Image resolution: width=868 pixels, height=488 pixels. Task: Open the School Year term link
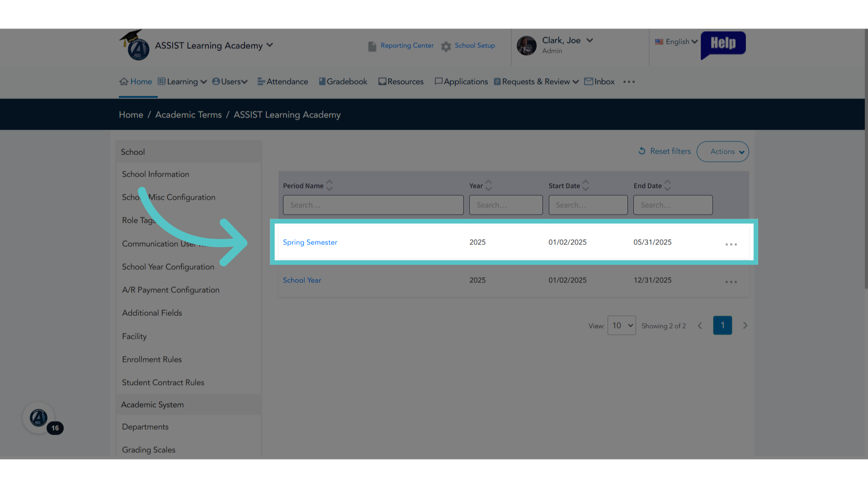point(302,280)
